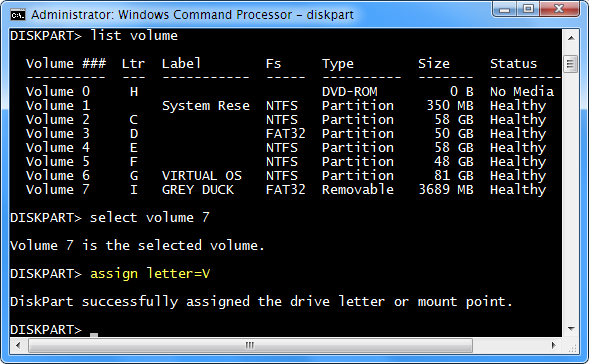Click the horizontal scrollbar left arrow
The height and width of the screenshot is (364, 589).
pyautogui.click(x=18, y=345)
